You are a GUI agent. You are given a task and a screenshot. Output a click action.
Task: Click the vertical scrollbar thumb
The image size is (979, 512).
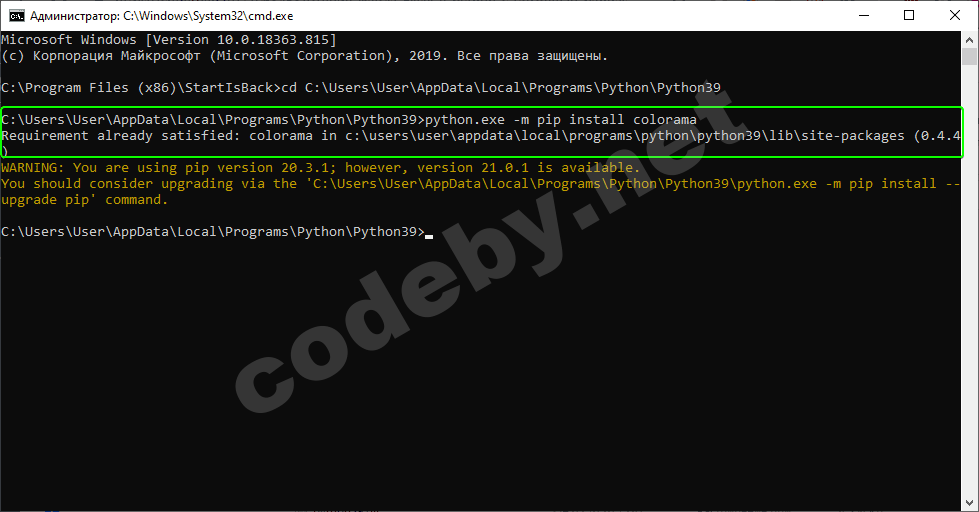pos(969,56)
